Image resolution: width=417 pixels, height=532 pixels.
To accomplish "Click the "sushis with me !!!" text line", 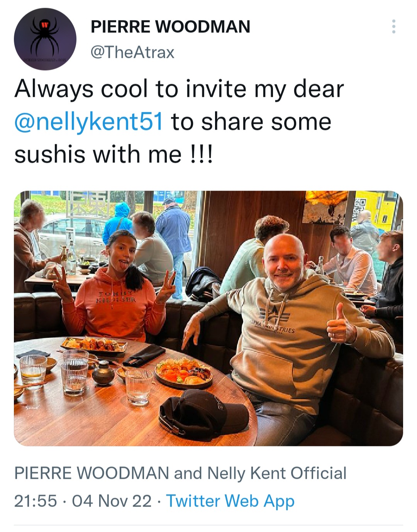I will point(113,154).
